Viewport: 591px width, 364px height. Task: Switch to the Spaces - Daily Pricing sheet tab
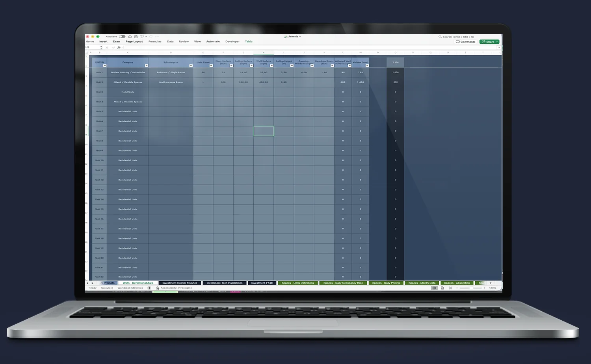[x=386, y=283]
